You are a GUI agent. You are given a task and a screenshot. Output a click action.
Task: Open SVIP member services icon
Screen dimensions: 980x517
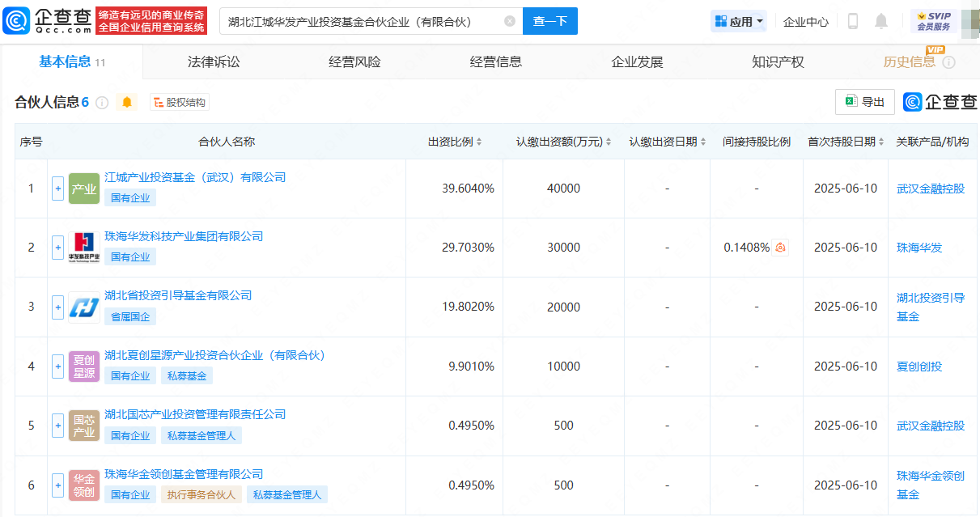point(934,21)
